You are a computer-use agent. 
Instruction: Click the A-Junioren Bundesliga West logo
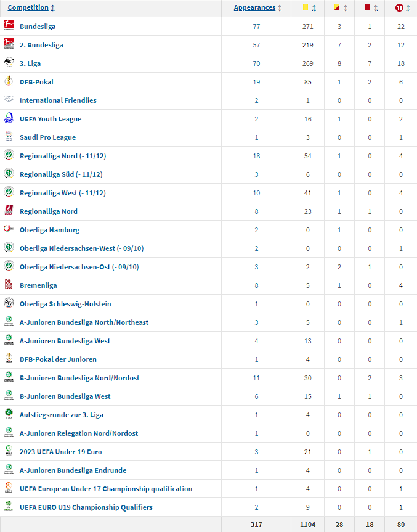pos(9,340)
